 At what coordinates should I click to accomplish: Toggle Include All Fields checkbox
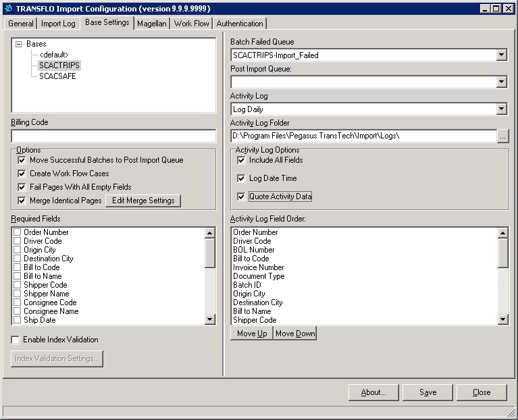click(x=241, y=161)
